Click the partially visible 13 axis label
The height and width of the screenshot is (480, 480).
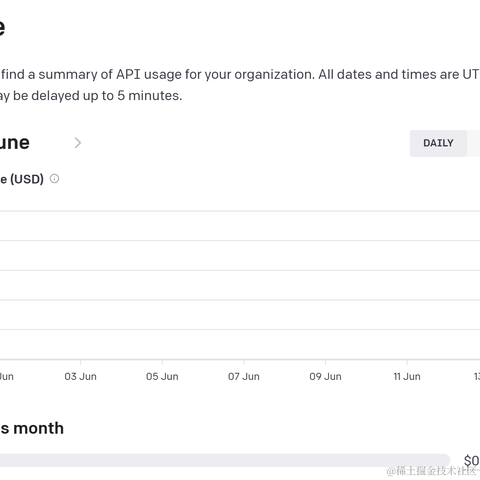(477, 377)
